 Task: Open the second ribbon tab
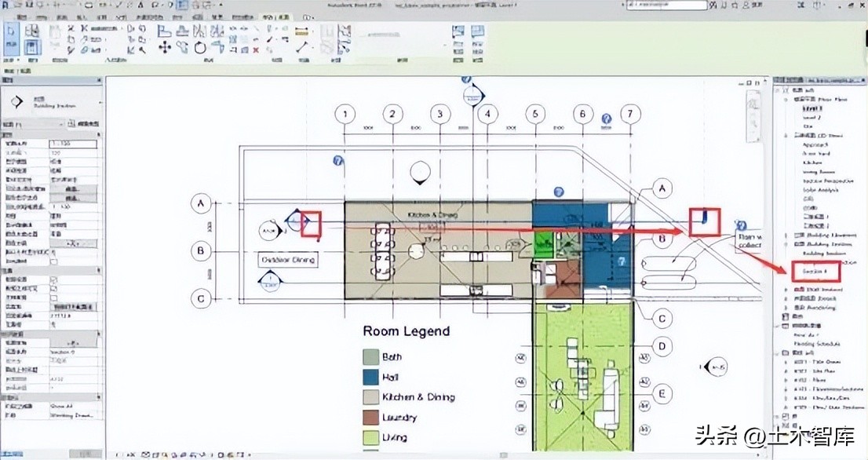pos(42,17)
